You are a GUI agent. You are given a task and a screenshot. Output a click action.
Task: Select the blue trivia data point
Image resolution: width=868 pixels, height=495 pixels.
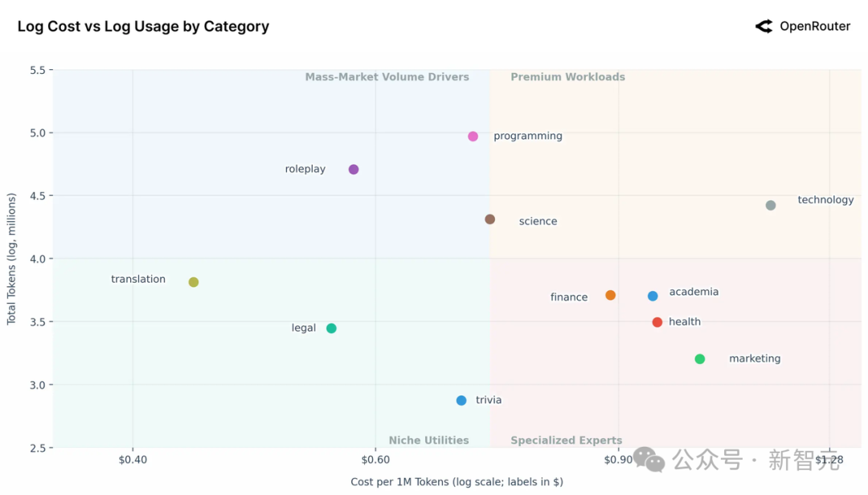461,401
